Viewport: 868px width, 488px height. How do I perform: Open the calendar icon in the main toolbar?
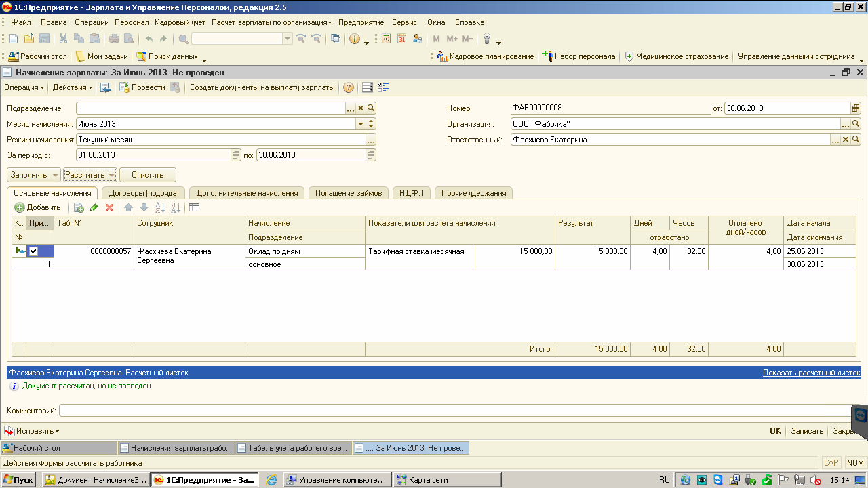tap(401, 39)
